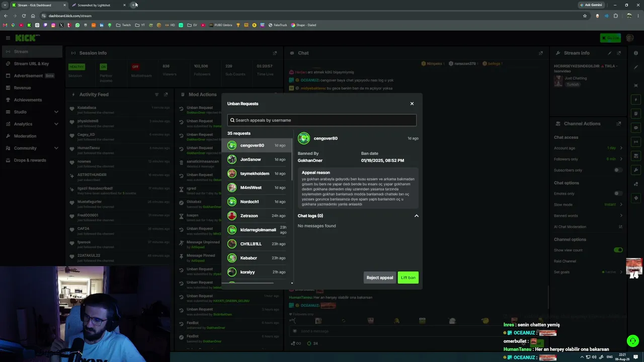
Task: Pop out the Session info panel
Action: [x=275, y=53]
